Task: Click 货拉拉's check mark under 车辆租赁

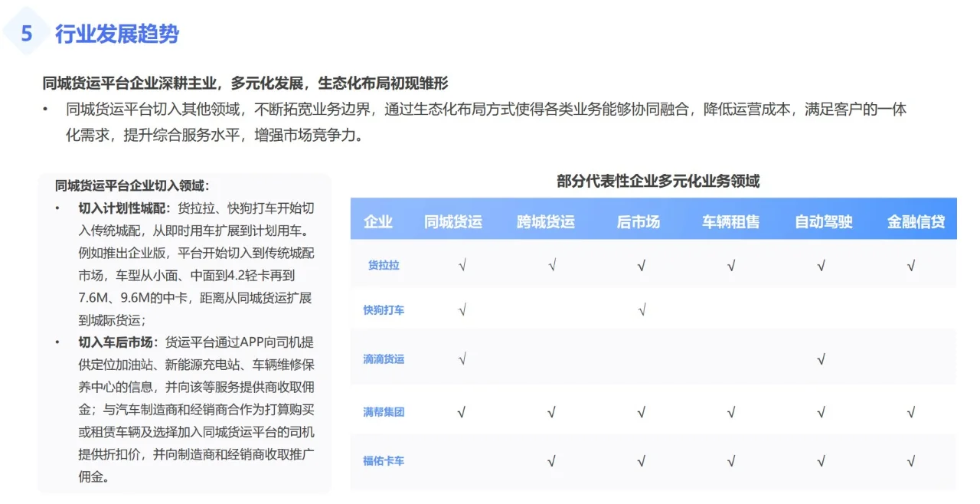Action: point(731,266)
